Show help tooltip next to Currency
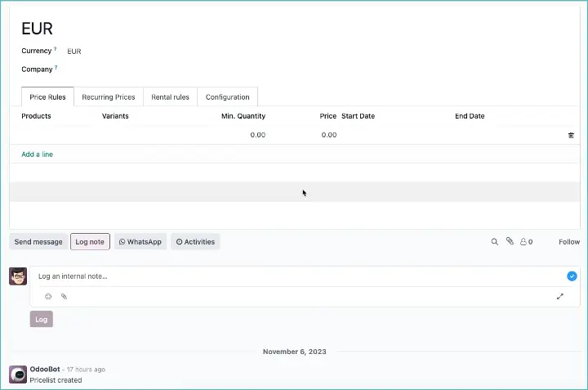The width and height of the screenshot is (588, 390). tap(56, 49)
